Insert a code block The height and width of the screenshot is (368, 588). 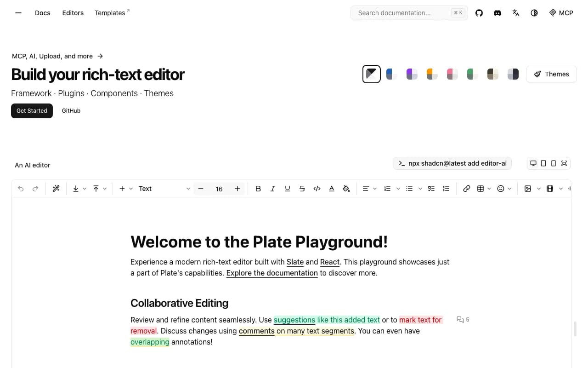(317, 188)
